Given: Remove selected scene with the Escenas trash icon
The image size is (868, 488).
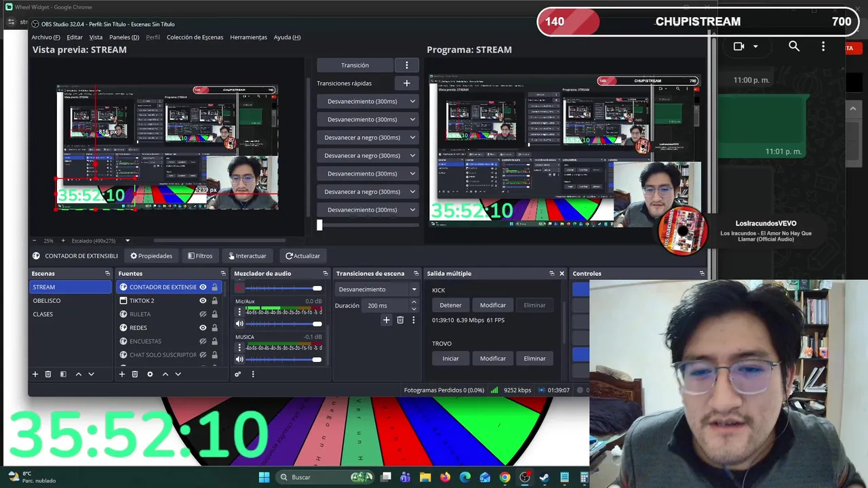Looking at the screenshot, I should point(48,374).
